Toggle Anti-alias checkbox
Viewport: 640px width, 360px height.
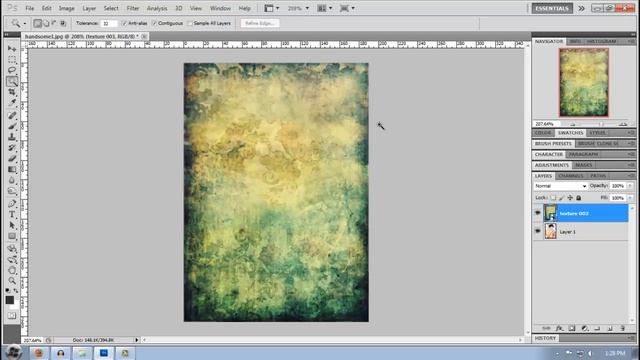coord(124,23)
